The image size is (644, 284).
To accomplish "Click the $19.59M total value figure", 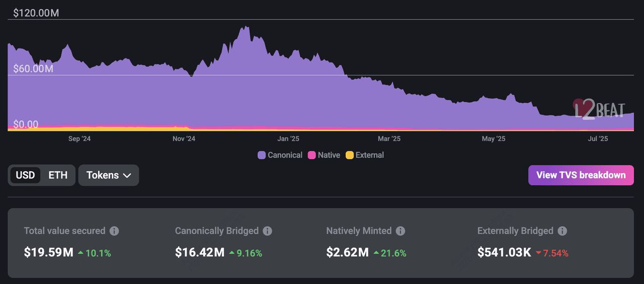I will coord(48,252).
